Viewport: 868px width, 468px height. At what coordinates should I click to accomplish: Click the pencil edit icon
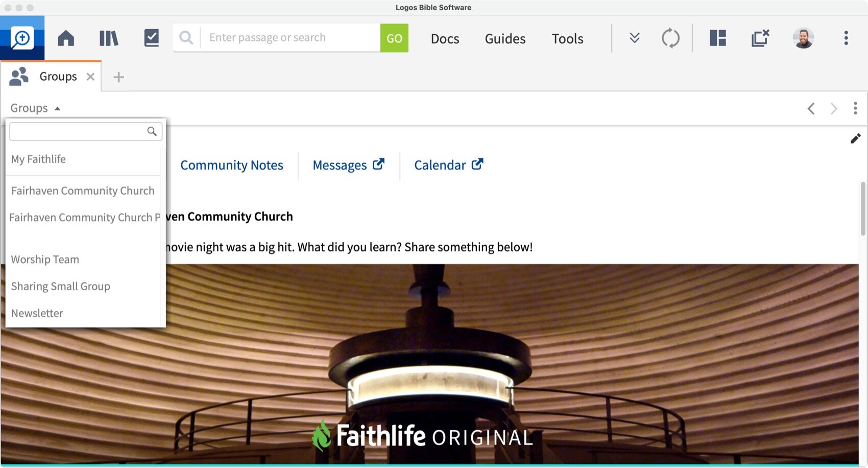pyautogui.click(x=855, y=138)
